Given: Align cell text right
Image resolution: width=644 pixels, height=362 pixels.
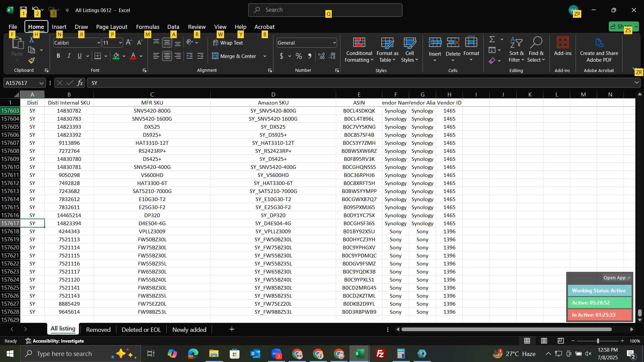Looking at the screenshot, I should pos(178,56).
